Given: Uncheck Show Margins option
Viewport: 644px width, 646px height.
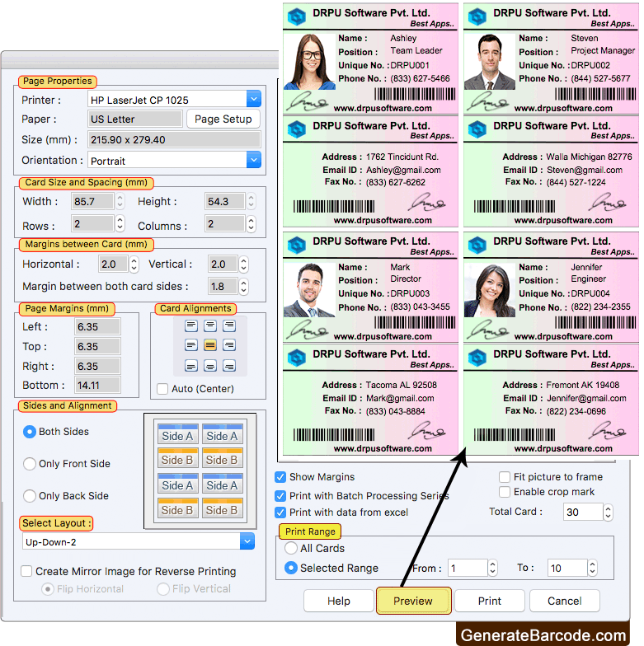Looking at the screenshot, I should [280, 477].
